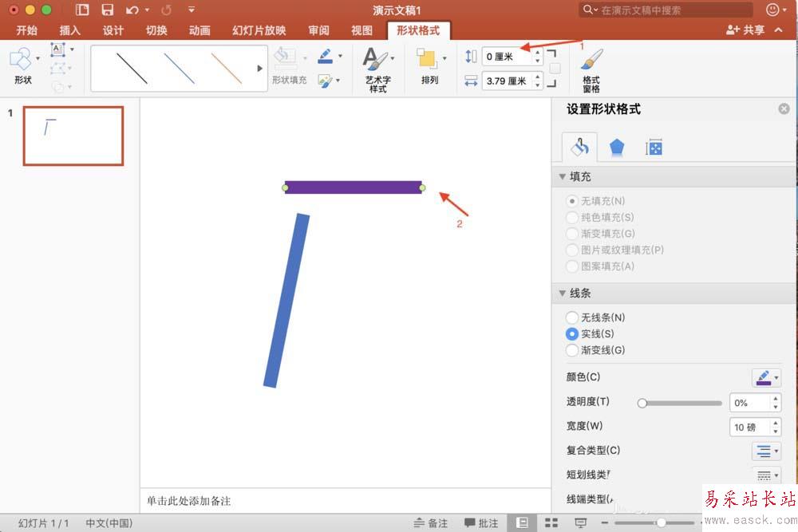Select Solid Fill radio option
The height and width of the screenshot is (532, 798).
(x=572, y=217)
